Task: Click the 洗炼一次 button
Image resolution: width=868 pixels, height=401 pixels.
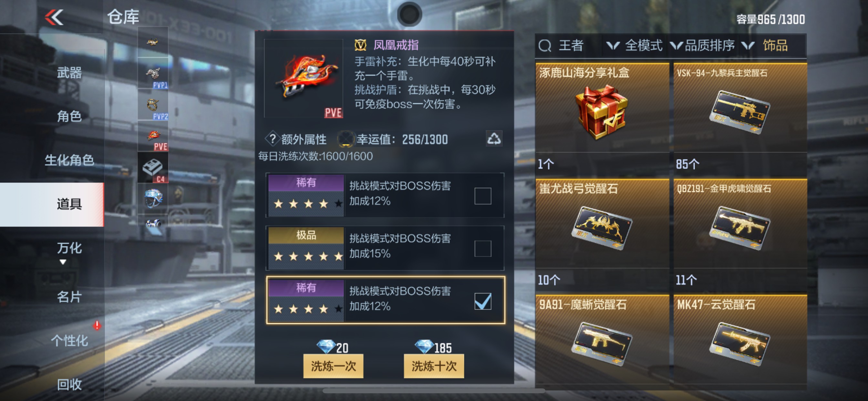Action: click(333, 366)
